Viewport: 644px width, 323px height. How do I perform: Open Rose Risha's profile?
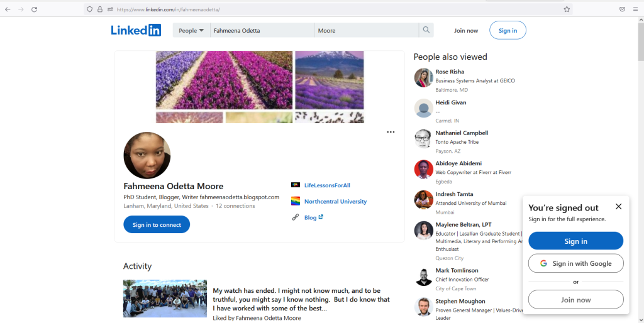point(450,72)
